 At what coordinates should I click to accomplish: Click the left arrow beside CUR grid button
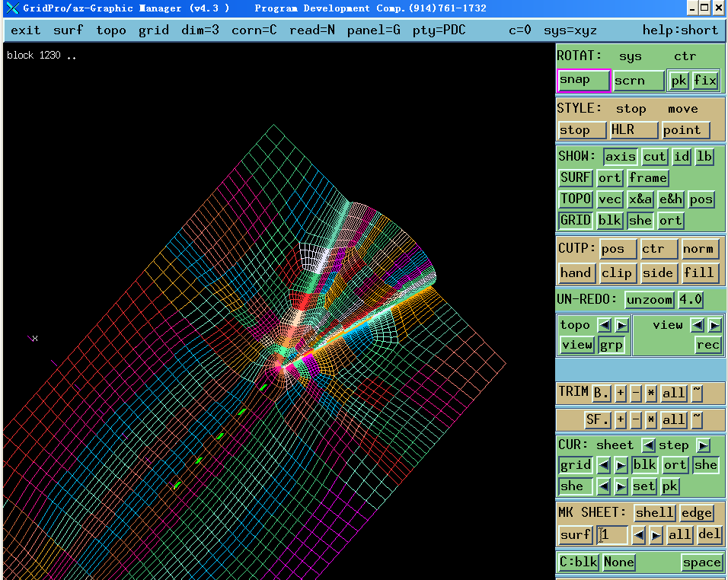click(x=603, y=465)
